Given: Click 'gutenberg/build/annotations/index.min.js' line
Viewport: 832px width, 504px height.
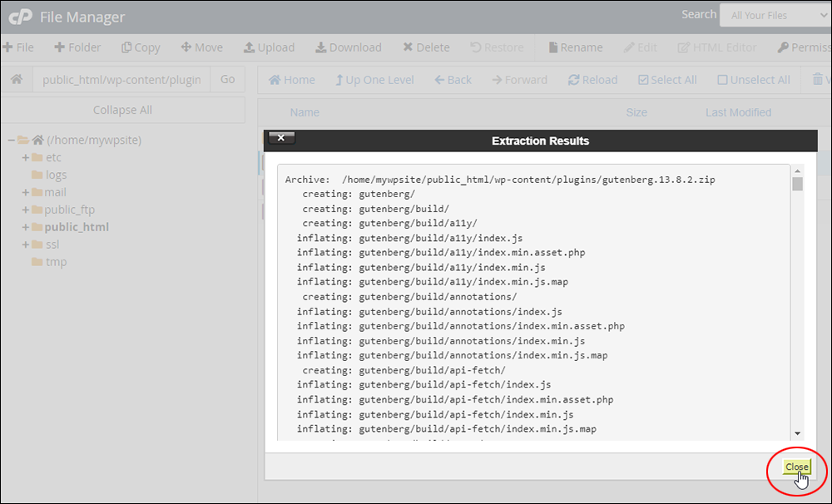Looking at the screenshot, I should pos(441,341).
